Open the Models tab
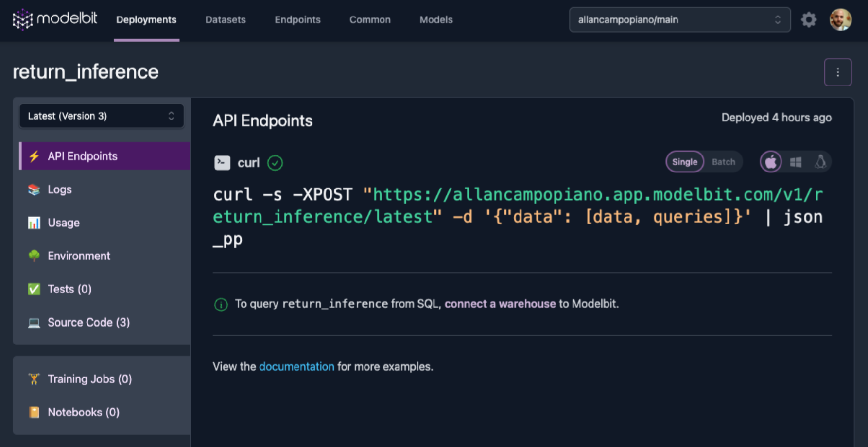868x447 pixels. pyautogui.click(x=436, y=20)
